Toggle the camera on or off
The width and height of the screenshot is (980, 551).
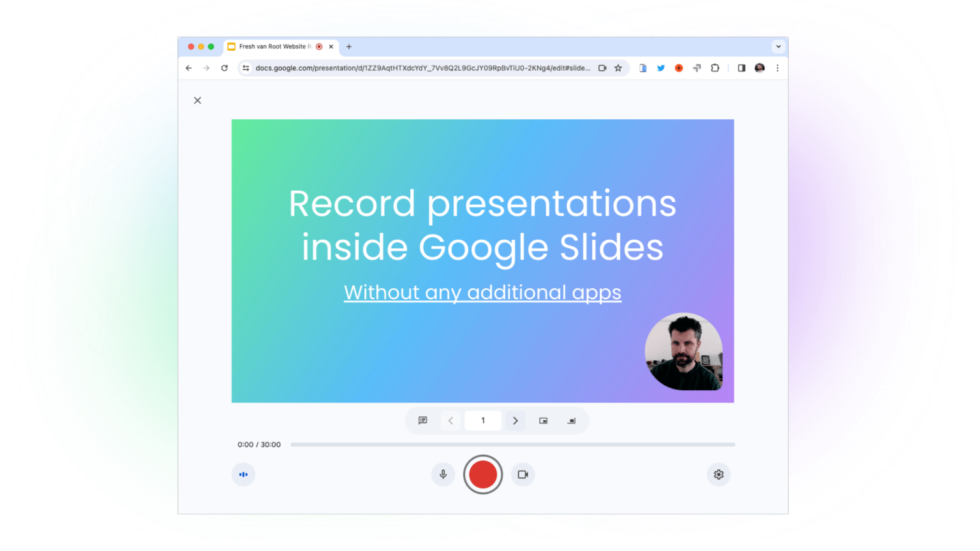click(x=523, y=474)
